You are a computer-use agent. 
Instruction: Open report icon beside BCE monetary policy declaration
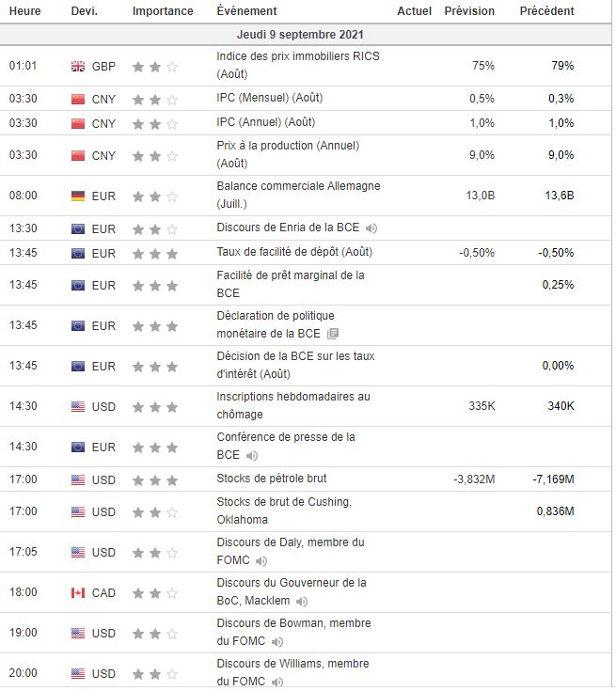[333, 334]
